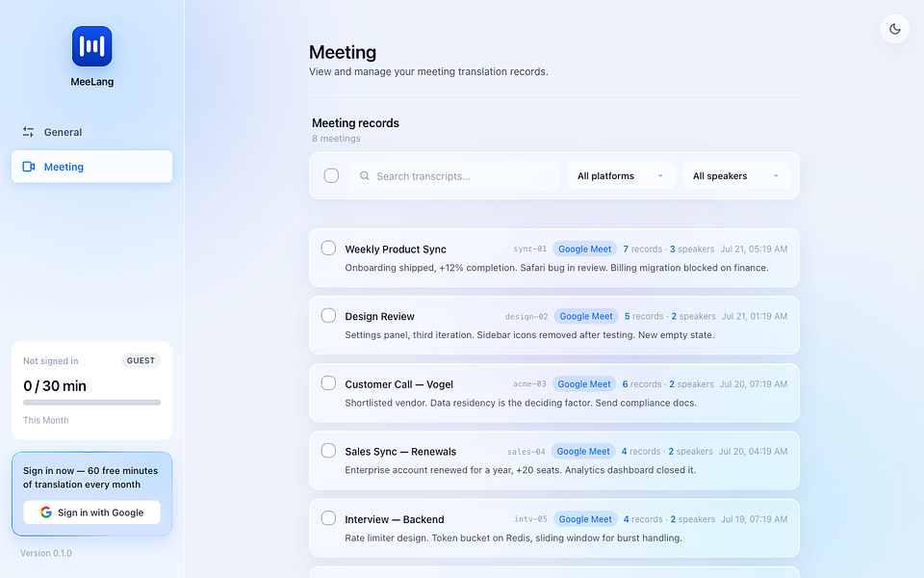The height and width of the screenshot is (578, 924).
Task: Click the Jul 20, 07:19 AM timestamp
Action: tap(753, 384)
